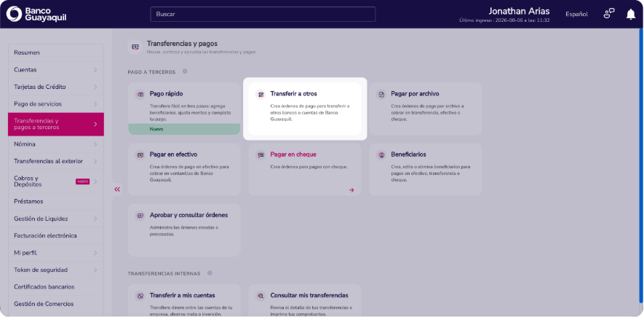Click the Pagar por archivo card icon

point(381,95)
